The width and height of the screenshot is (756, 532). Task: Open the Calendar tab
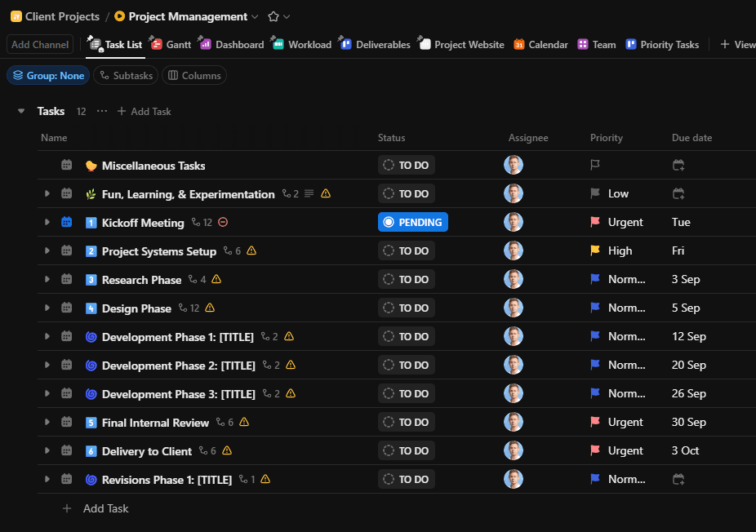click(541, 44)
